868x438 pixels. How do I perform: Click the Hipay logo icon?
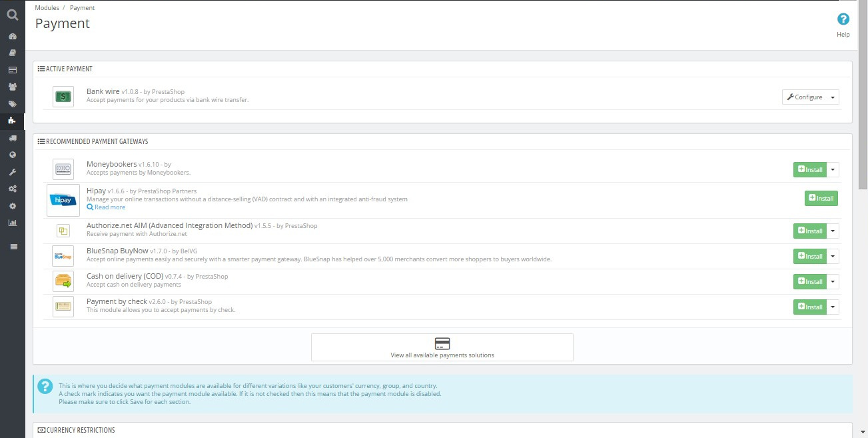click(63, 200)
